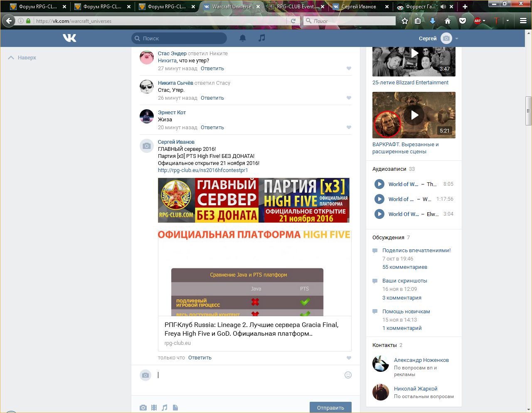Viewport: 532px width, 413px height.
Task: Go back up with Наверх
Action: point(22,58)
